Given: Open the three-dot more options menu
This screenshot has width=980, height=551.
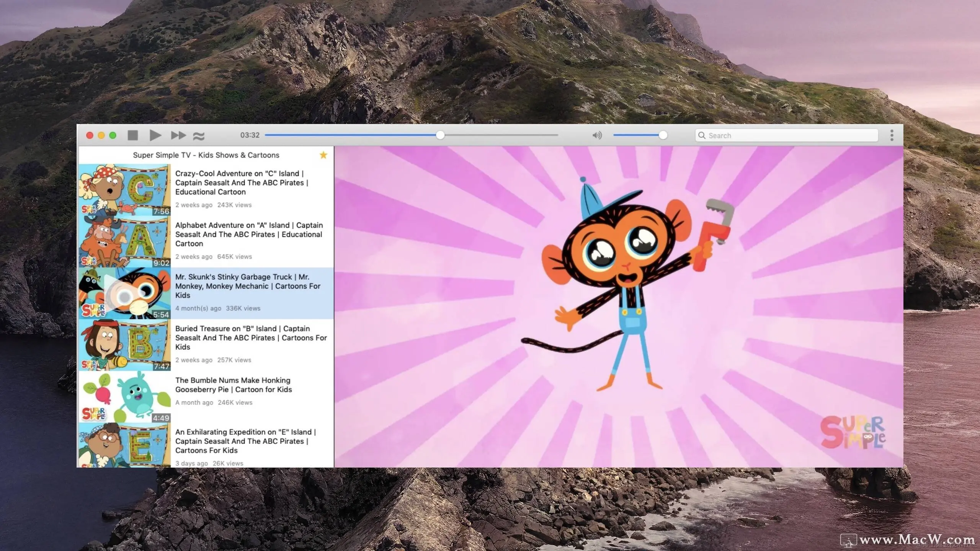Looking at the screenshot, I should coord(892,135).
